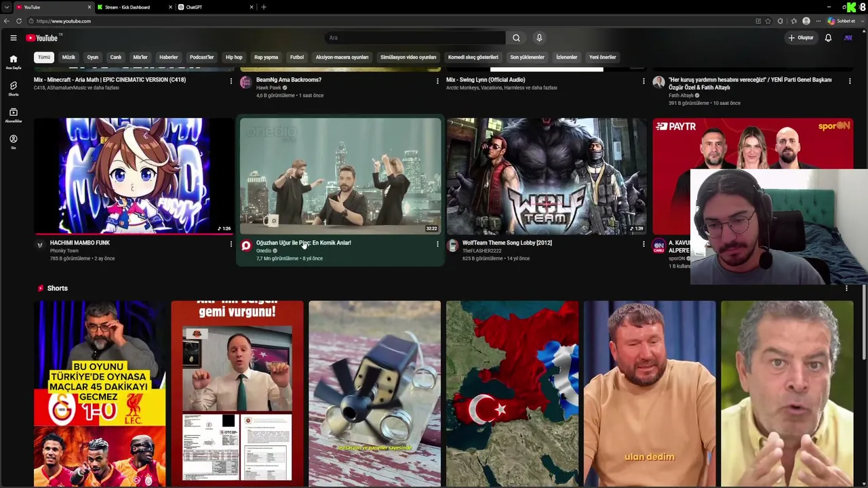
Task: Switch to the Stream - Kick Dashboard tab
Action: (x=134, y=7)
